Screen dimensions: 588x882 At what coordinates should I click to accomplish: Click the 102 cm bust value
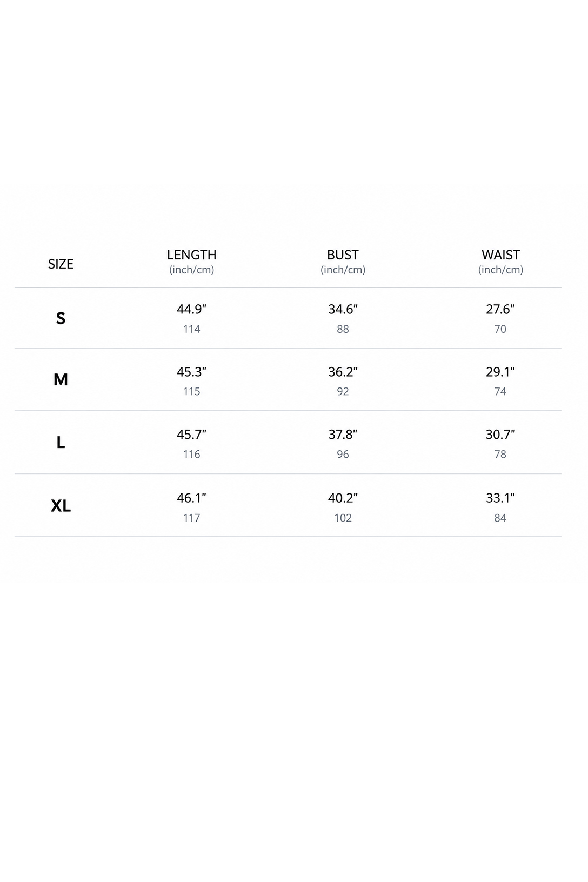tap(343, 518)
